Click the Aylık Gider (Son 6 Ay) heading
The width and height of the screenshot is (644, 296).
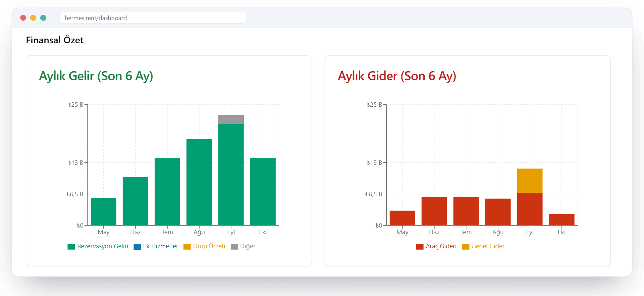pyautogui.click(x=397, y=76)
